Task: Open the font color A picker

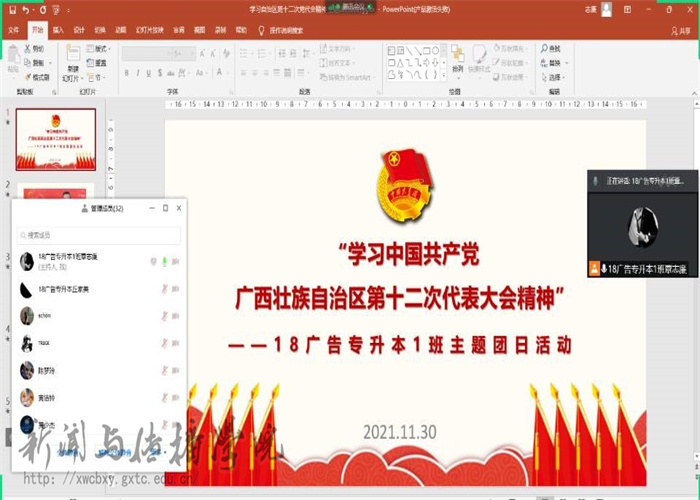Action: pyautogui.click(x=221, y=73)
